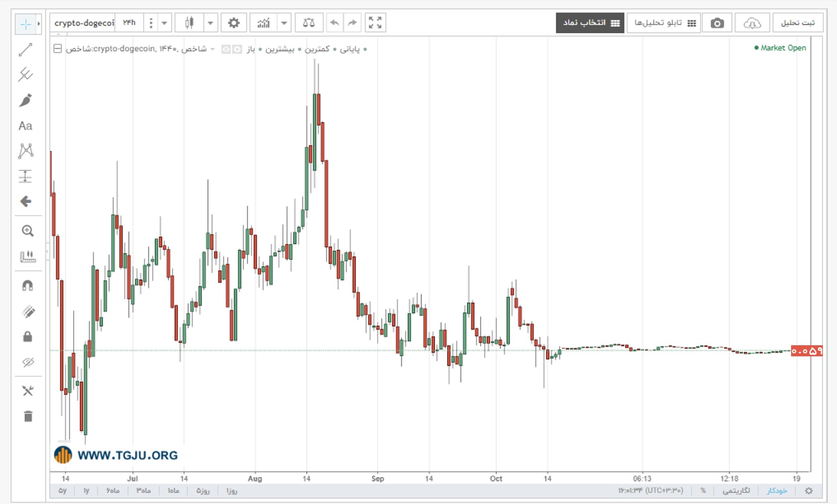Viewport: 837px width, 504px height.
Task: Toggle stay in drawing mode pencil
Action: 28,311
